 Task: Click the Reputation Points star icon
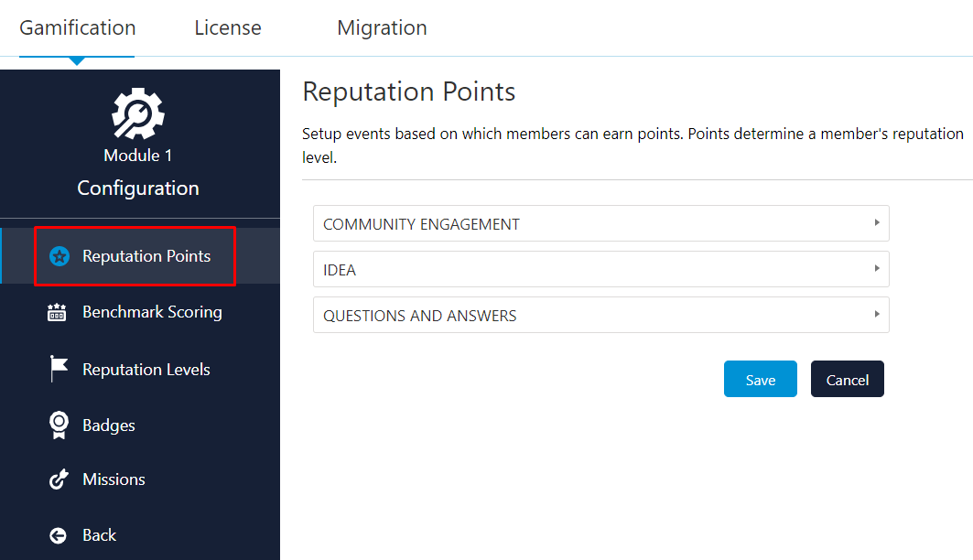[x=59, y=256]
